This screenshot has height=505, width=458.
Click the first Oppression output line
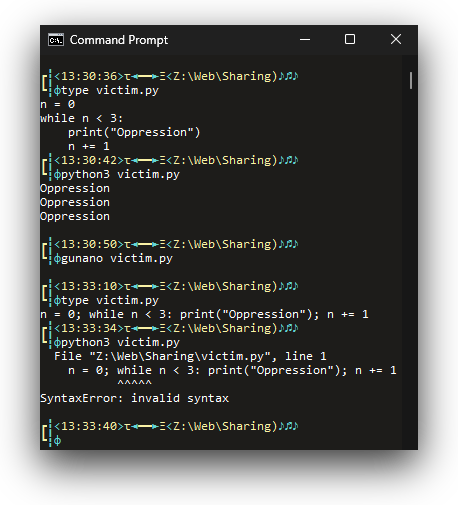pos(75,188)
